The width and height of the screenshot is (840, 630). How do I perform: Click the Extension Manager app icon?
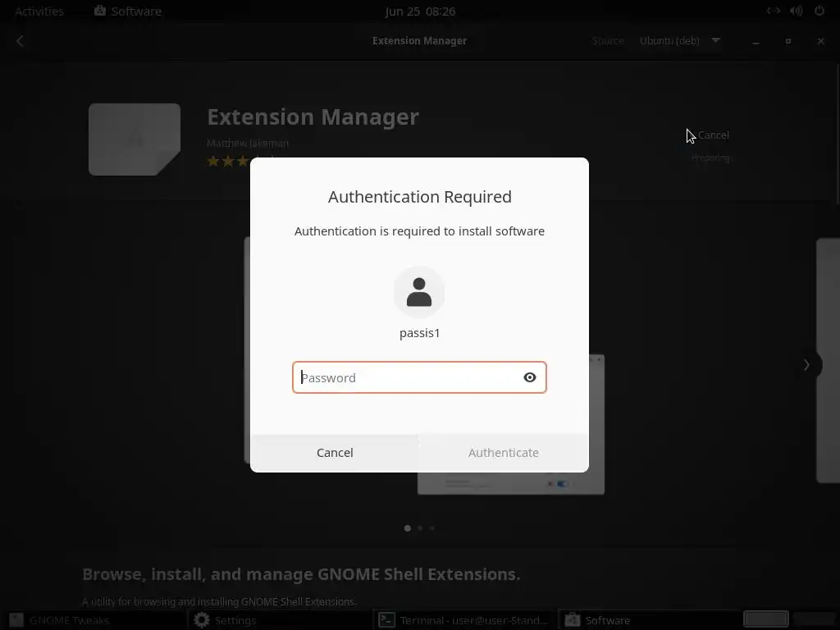coord(135,139)
